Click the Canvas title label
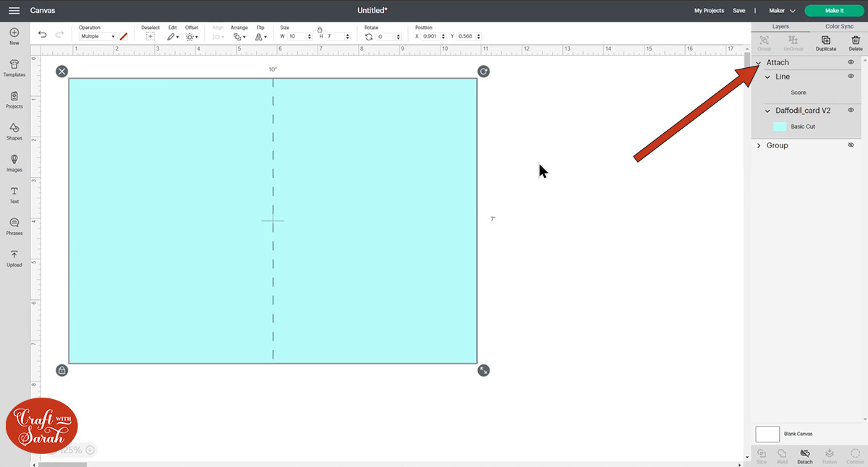 click(43, 11)
